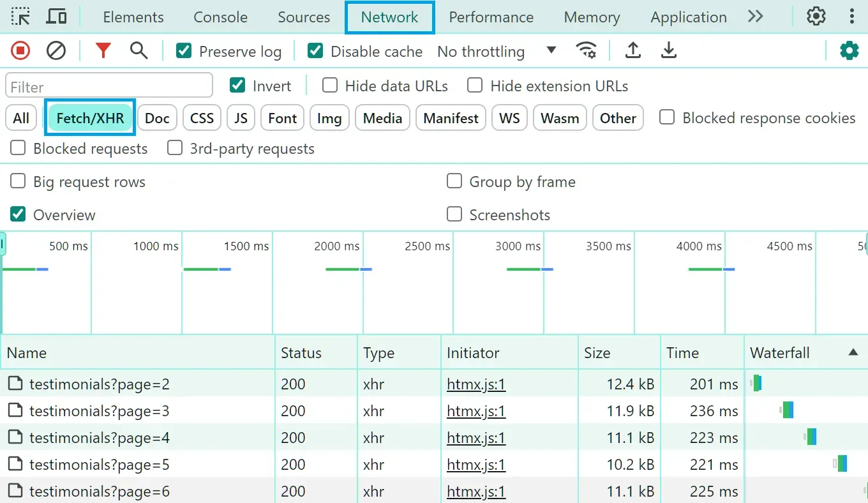This screenshot has height=503, width=868.
Task: Open network search
Action: (139, 50)
